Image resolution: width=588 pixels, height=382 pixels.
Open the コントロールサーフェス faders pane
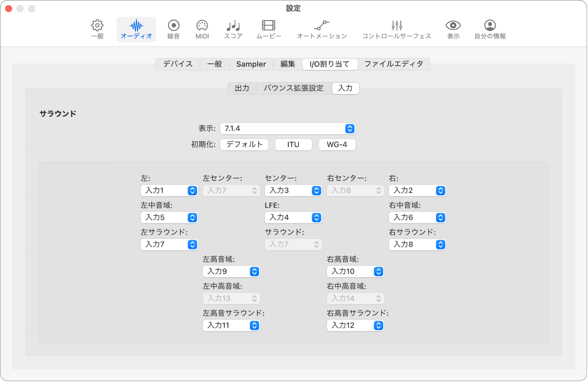(396, 29)
